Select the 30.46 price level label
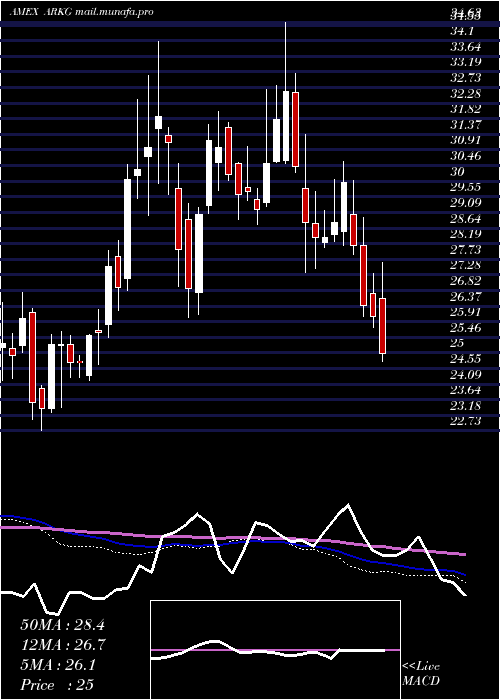The image size is (500, 700). tap(466, 156)
